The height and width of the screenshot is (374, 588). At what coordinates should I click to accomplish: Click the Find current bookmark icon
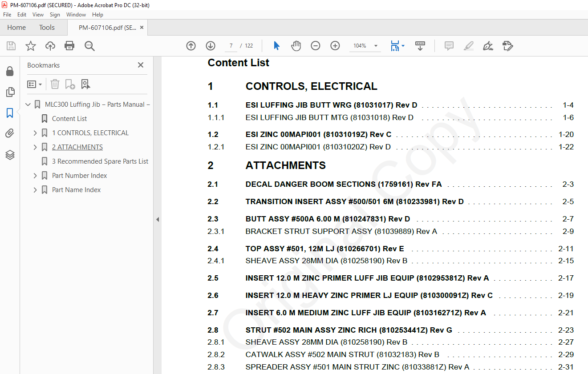85,84
